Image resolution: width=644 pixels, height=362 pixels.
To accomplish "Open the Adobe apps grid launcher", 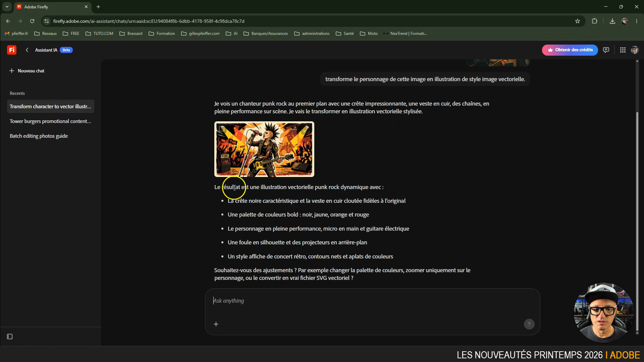I will tap(623, 50).
